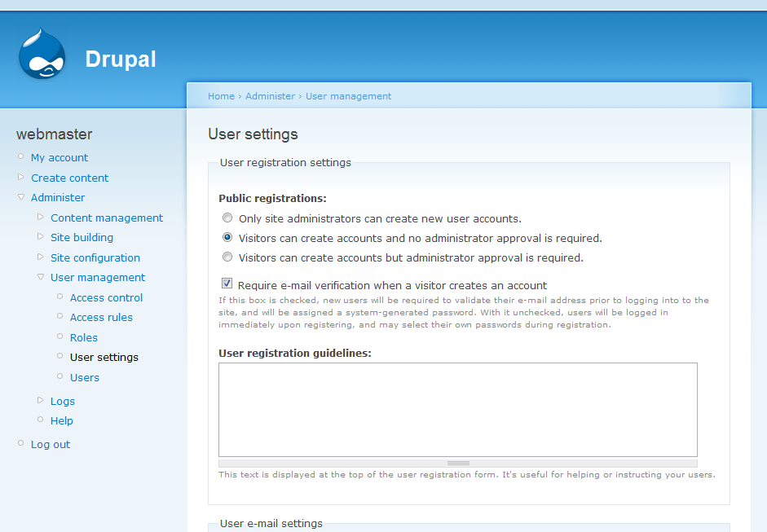Expand Site configuration arrow
Screen dimensions: 767x532
[x=40, y=257]
